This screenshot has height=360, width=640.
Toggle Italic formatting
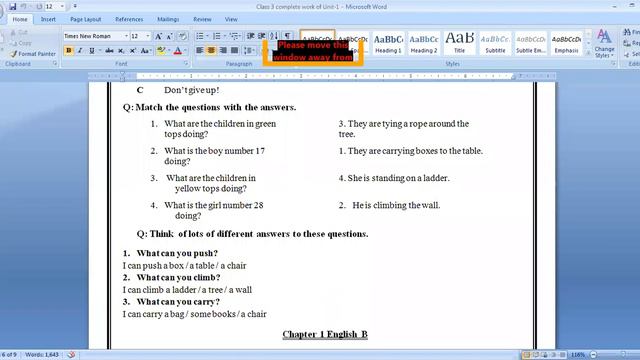(80, 51)
